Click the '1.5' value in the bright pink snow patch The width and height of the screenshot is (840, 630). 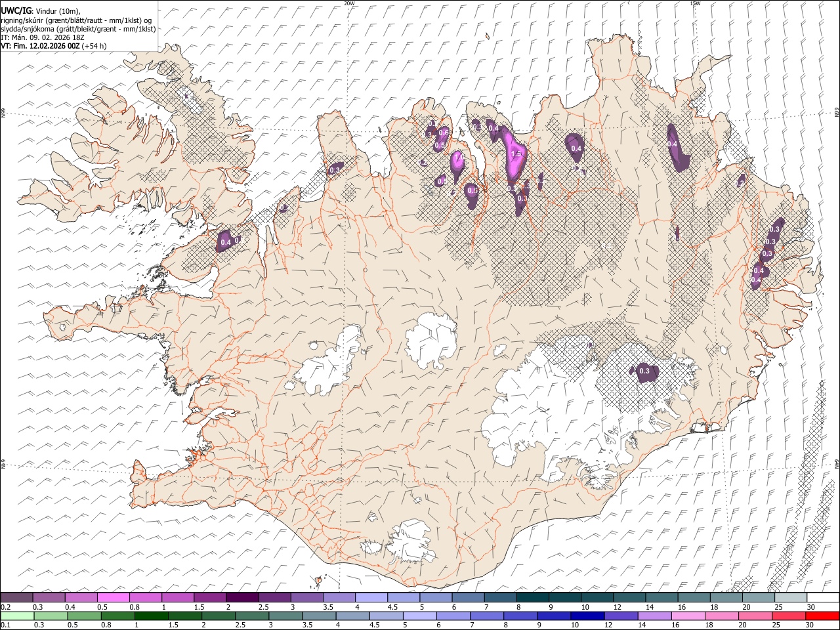[x=516, y=154]
